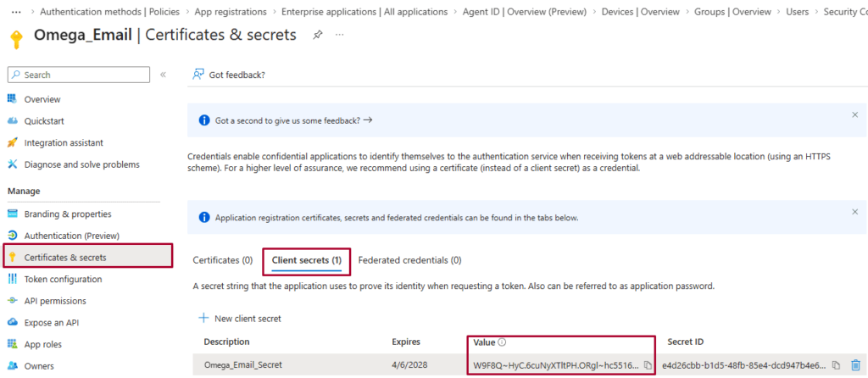Click the App roles icon
The width and height of the screenshot is (868, 378).
pos(12,344)
